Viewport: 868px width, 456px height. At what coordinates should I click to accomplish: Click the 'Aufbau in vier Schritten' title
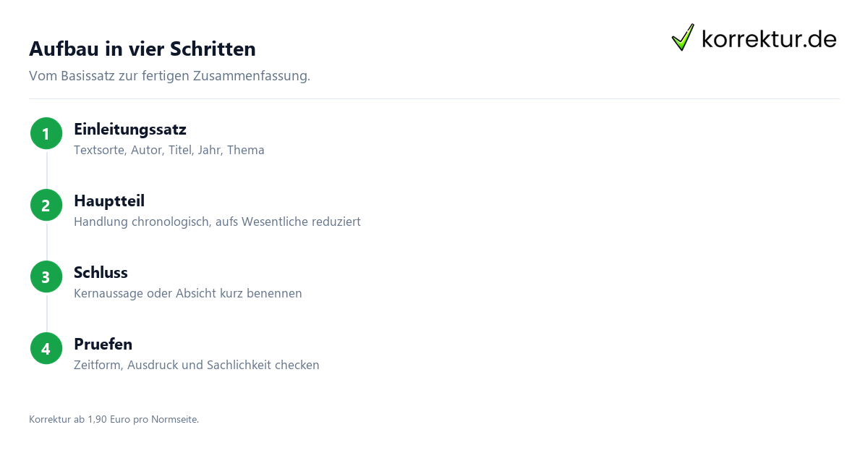click(x=142, y=49)
